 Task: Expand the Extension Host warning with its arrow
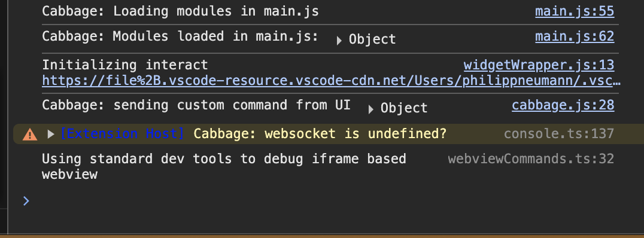coord(51,134)
